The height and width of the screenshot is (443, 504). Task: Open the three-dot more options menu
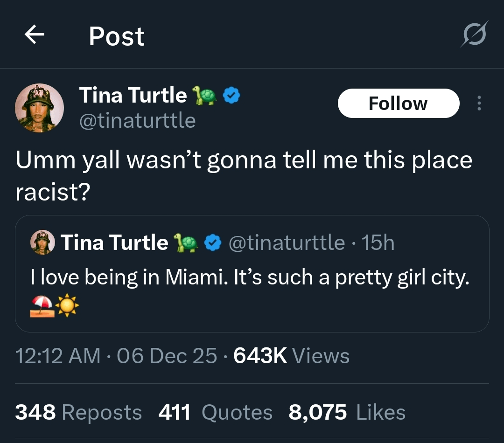479,103
